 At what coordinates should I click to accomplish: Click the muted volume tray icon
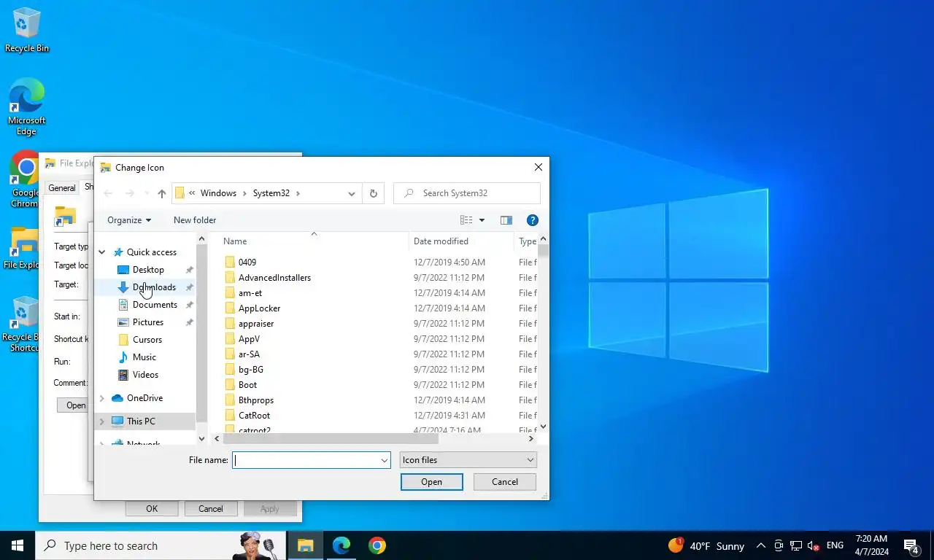[814, 545]
